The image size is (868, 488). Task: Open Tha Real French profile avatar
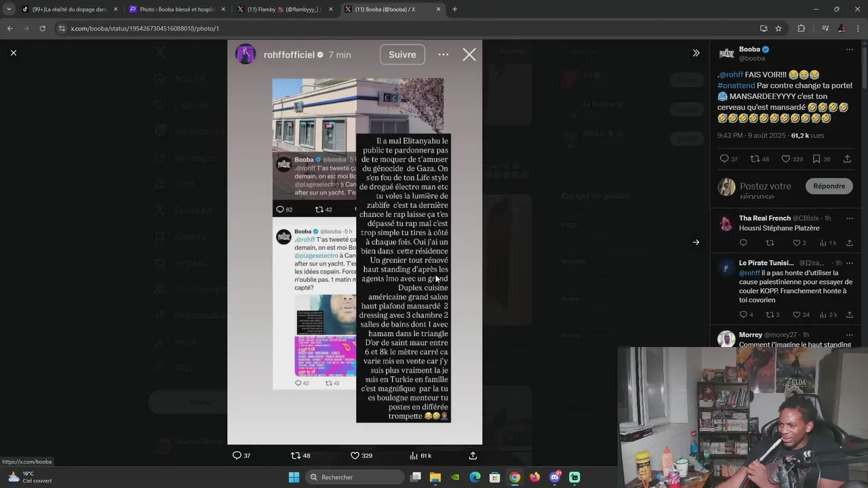click(726, 224)
